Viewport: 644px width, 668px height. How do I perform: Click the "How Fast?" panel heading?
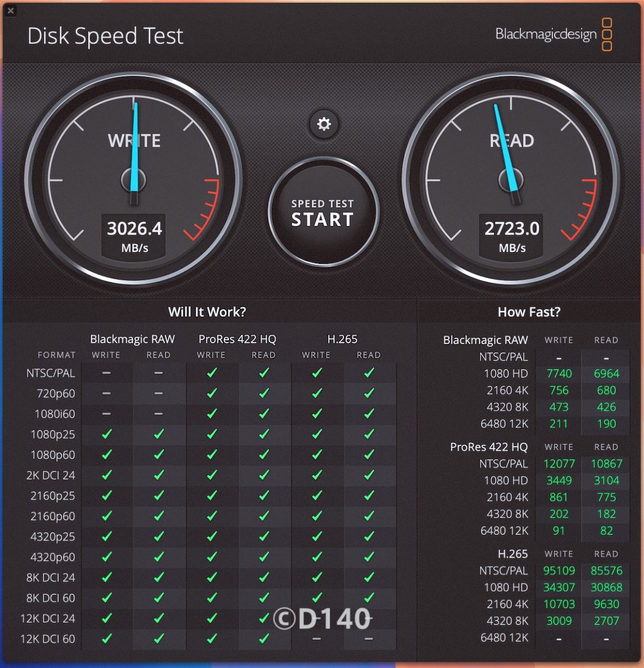pyautogui.click(x=529, y=312)
